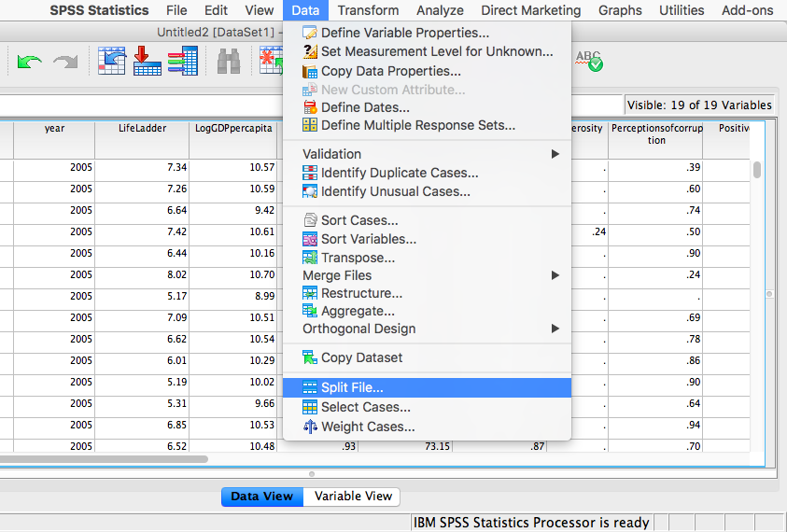Image resolution: width=787 pixels, height=532 pixels.
Task: Open the Data menu
Action: [x=305, y=10]
